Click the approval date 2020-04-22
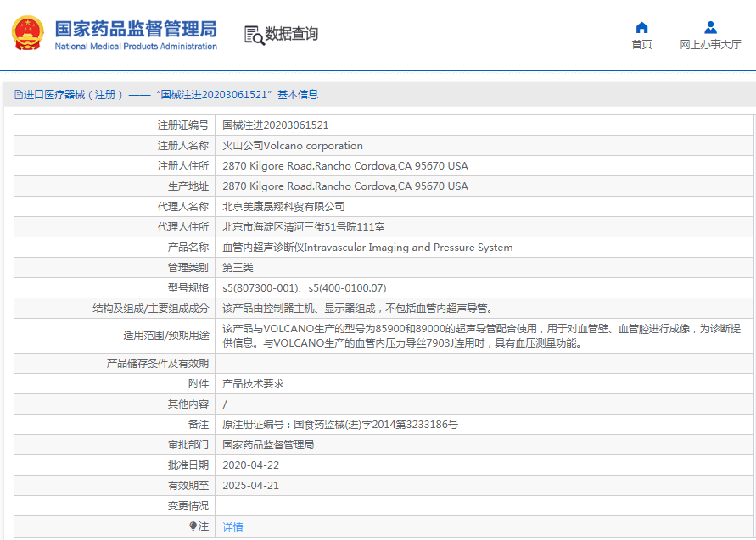Screen dimensions: 756x540 point(250,465)
